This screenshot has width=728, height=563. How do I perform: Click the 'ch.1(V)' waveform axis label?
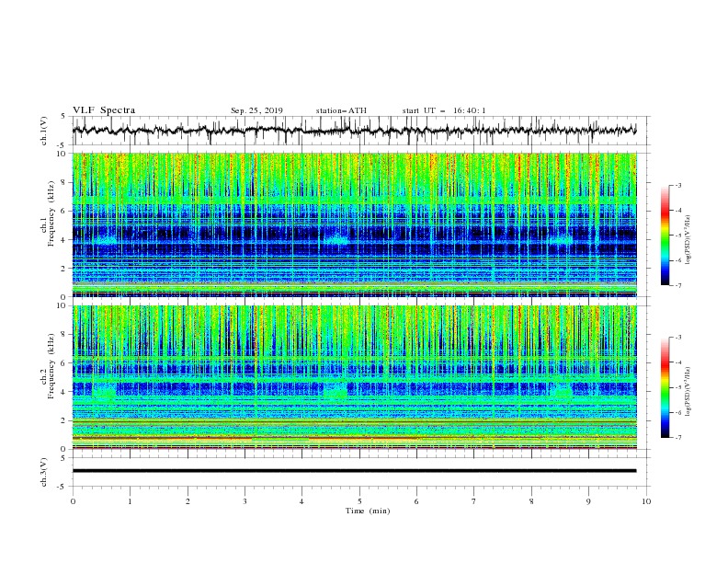pos(44,131)
